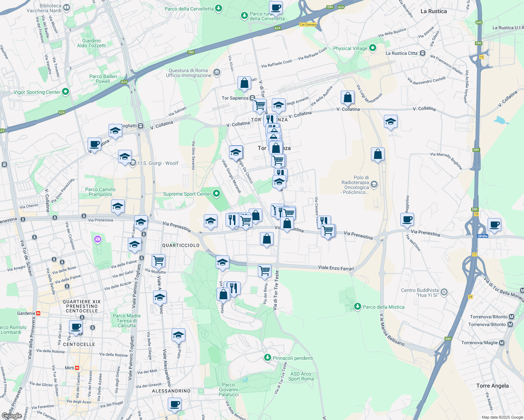Click the Questura di Roma immigration office marker

(x=216, y=72)
